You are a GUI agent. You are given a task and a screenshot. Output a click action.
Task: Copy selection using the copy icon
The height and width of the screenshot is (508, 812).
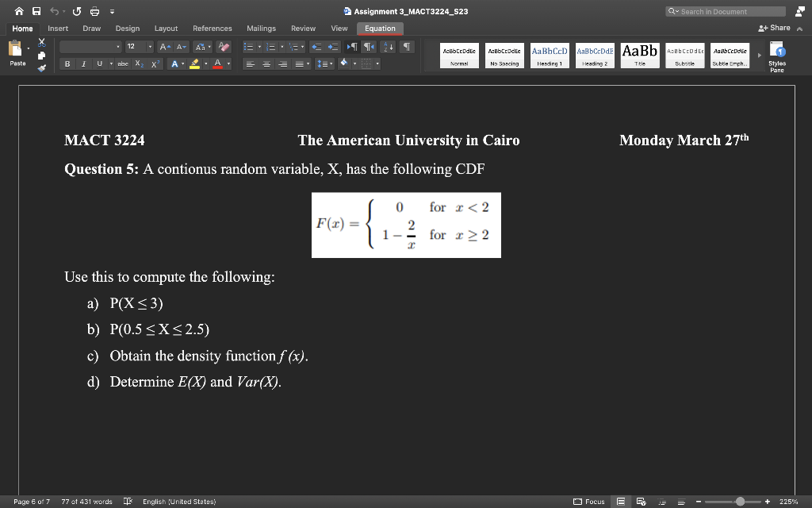pos(42,55)
